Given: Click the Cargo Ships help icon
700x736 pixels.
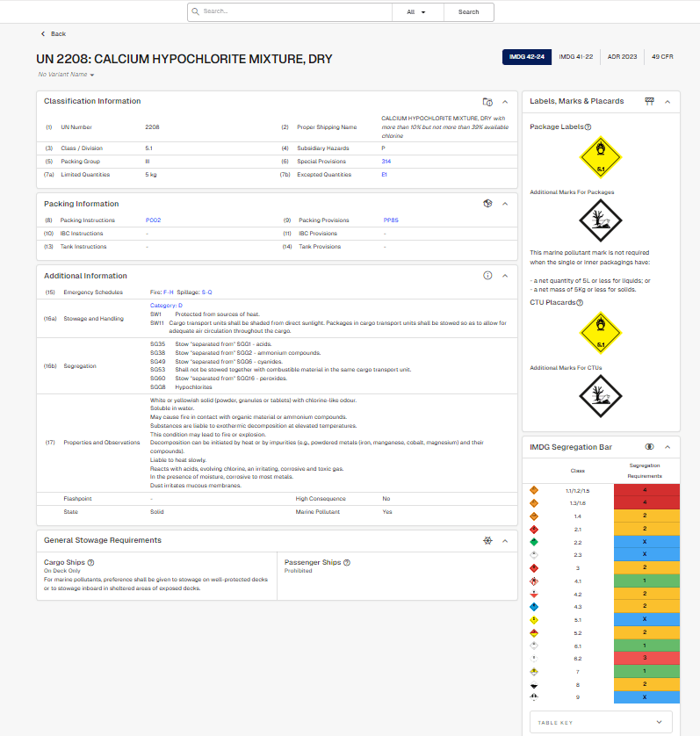Looking at the screenshot, I should tap(90, 562).
